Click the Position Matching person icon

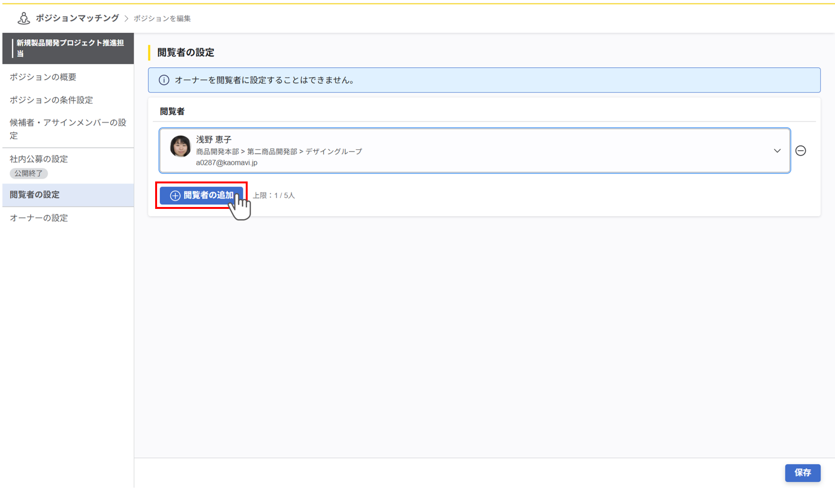[23, 18]
